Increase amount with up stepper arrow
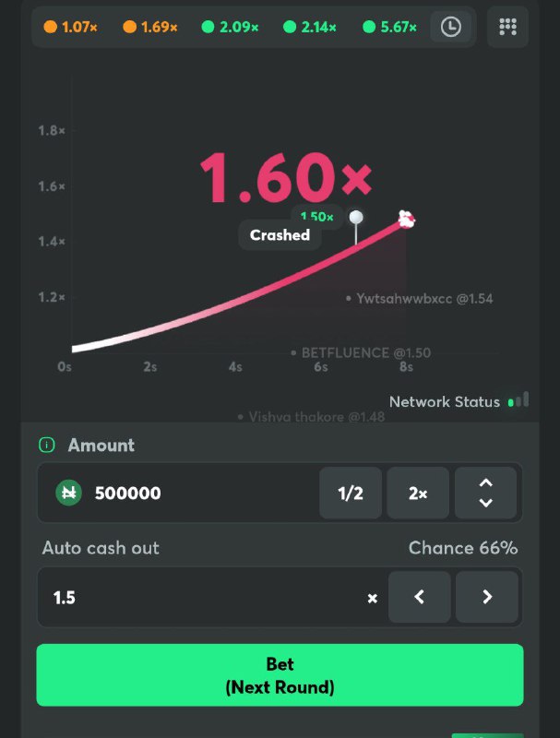Viewport: 560px width, 738px height. (486, 482)
